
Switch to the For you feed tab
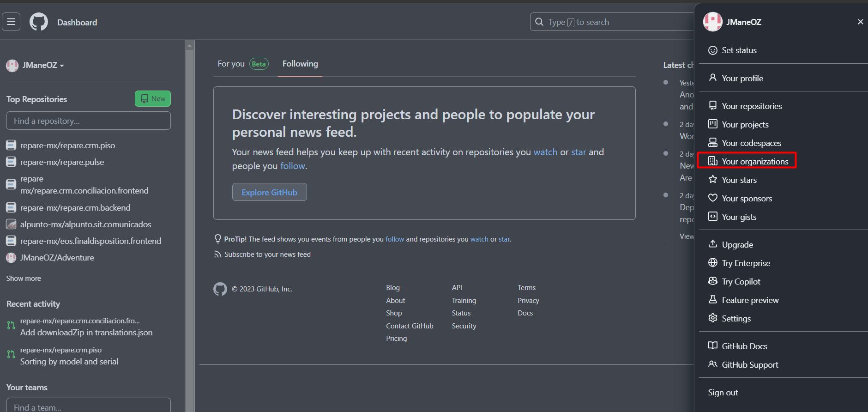(231, 64)
